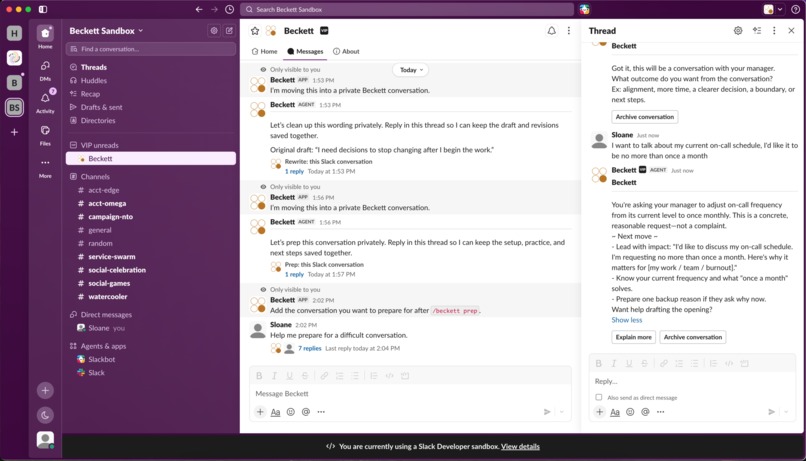
Task: Insert link in main message composer
Action: pos(324,376)
